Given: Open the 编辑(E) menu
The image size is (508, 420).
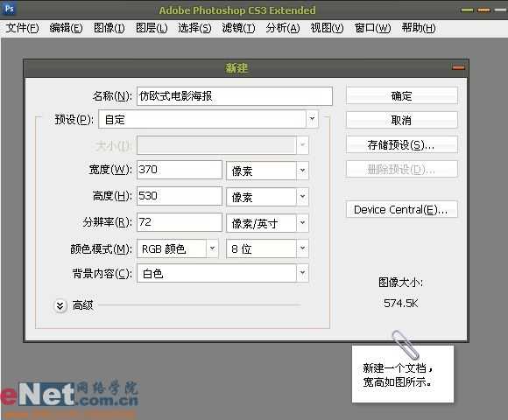Looking at the screenshot, I should [66, 28].
